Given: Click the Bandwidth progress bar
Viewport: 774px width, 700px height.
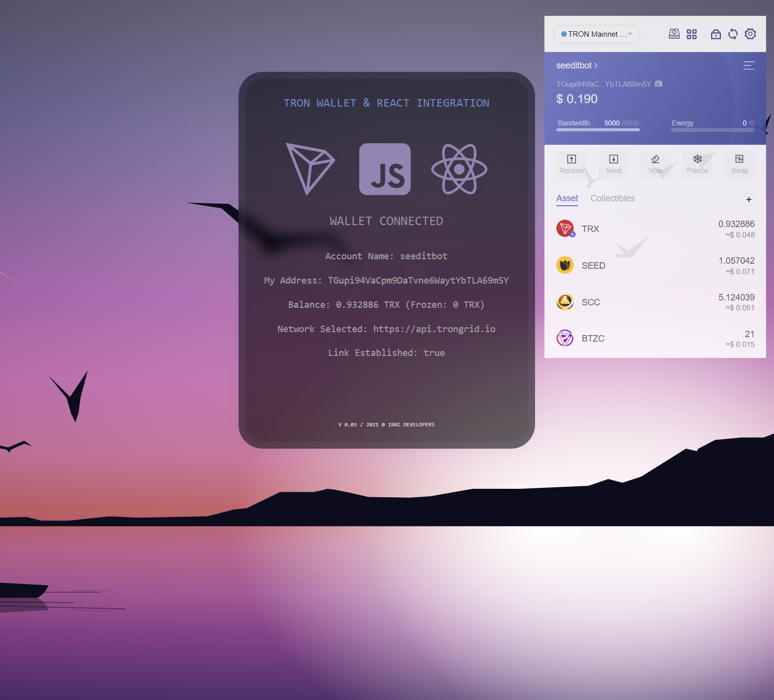Looking at the screenshot, I should [598, 130].
